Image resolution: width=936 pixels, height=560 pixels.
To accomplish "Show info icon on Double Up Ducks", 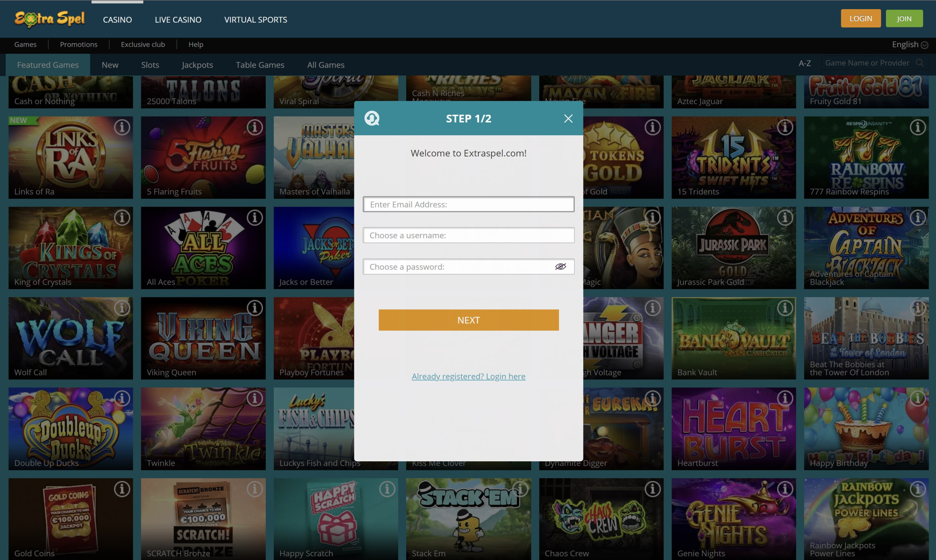I will (122, 398).
